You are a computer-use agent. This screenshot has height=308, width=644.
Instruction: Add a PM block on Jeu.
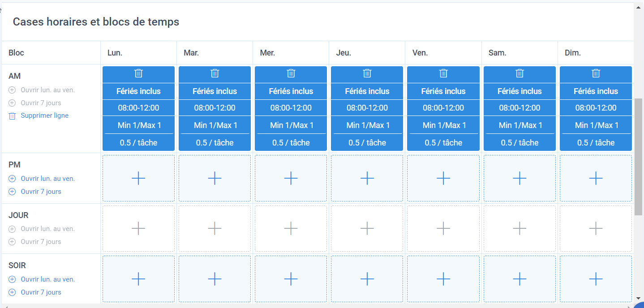point(367,178)
